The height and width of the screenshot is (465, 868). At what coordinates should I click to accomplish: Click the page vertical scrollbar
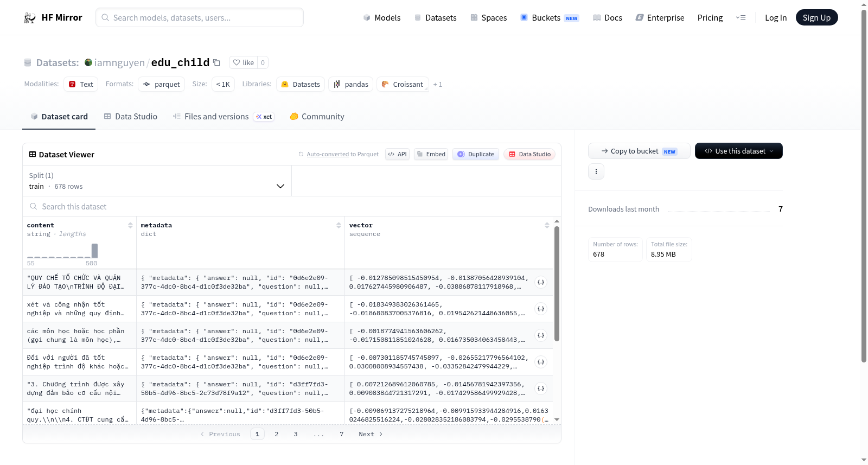(864, 186)
